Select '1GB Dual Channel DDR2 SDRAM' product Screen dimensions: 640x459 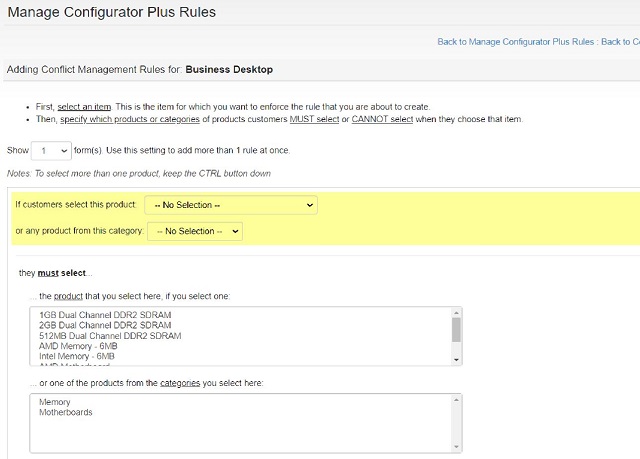[x=105, y=315]
